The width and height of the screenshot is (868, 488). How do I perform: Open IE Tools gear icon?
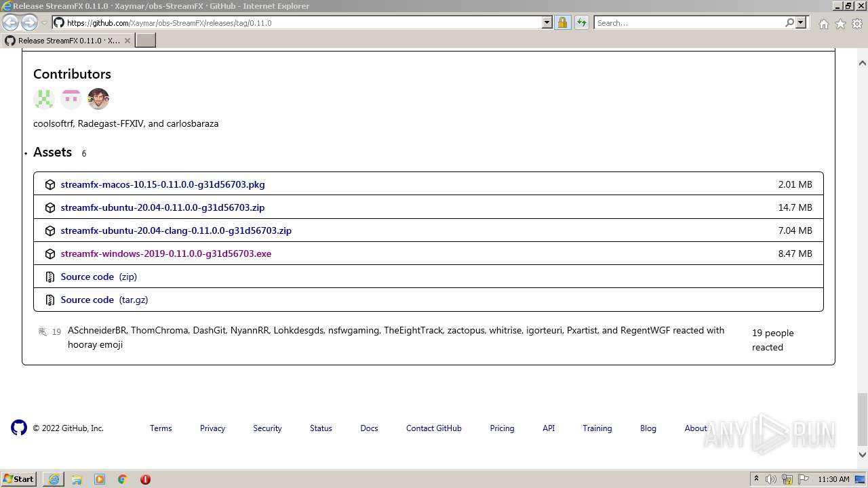click(x=857, y=24)
